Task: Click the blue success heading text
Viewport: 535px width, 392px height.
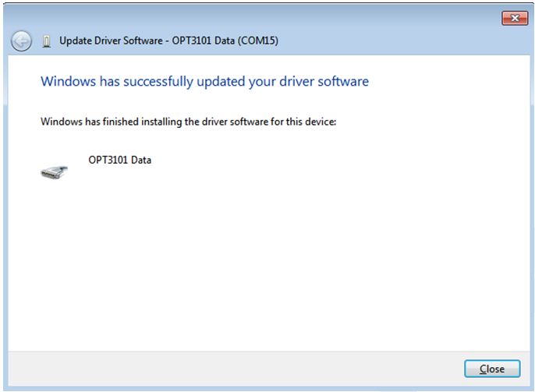Action: (x=204, y=81)
